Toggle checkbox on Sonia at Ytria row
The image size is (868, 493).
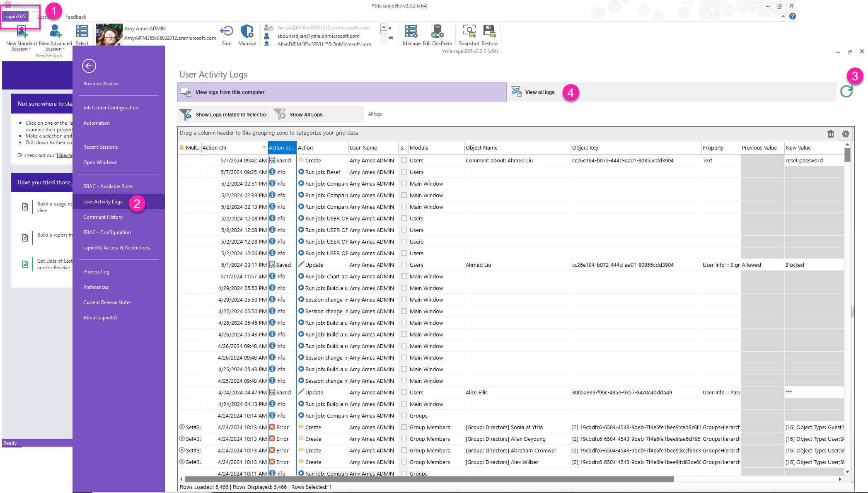[x=404, y=427]
